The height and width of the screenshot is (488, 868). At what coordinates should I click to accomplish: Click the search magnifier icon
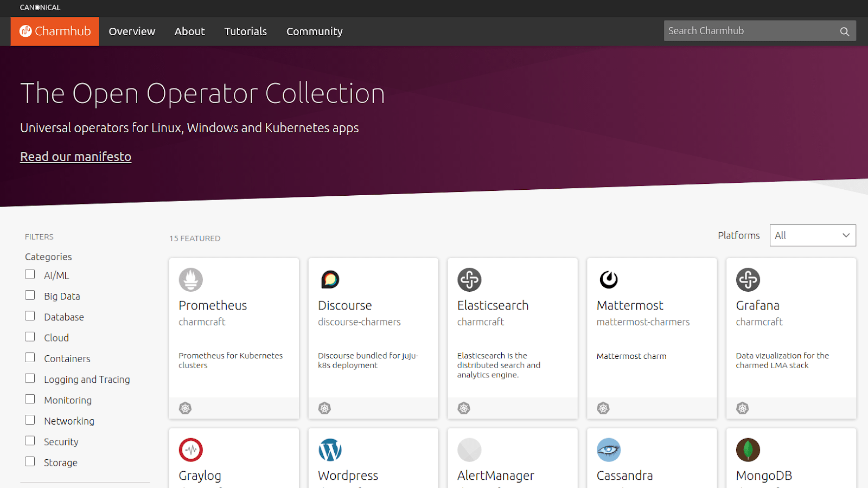(x=844, y=31)
